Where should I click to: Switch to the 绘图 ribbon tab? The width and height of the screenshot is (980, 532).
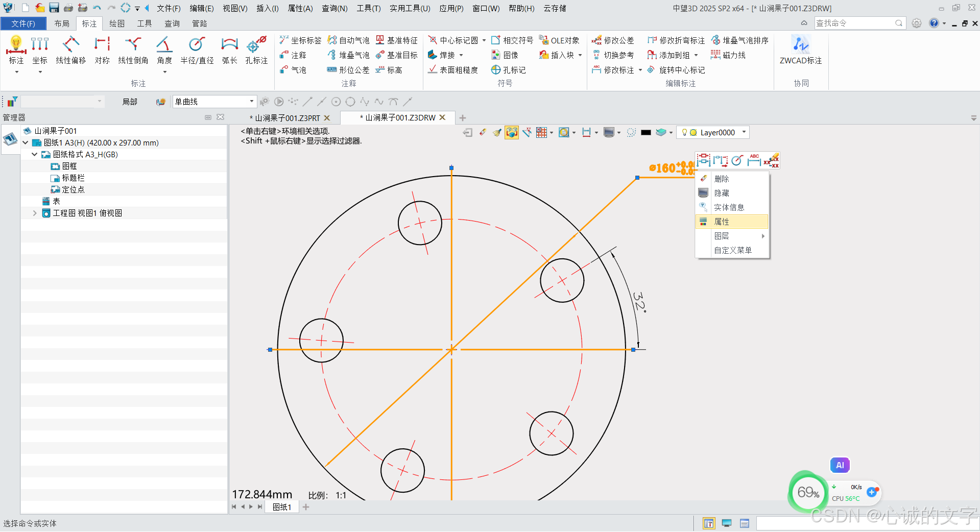tap(117, 23)
